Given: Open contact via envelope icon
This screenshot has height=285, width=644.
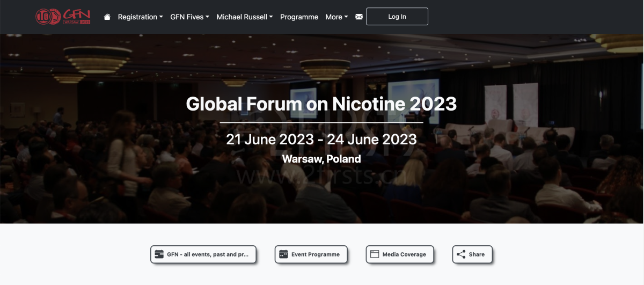Looking at the screenshot, I should coord(359,17).
